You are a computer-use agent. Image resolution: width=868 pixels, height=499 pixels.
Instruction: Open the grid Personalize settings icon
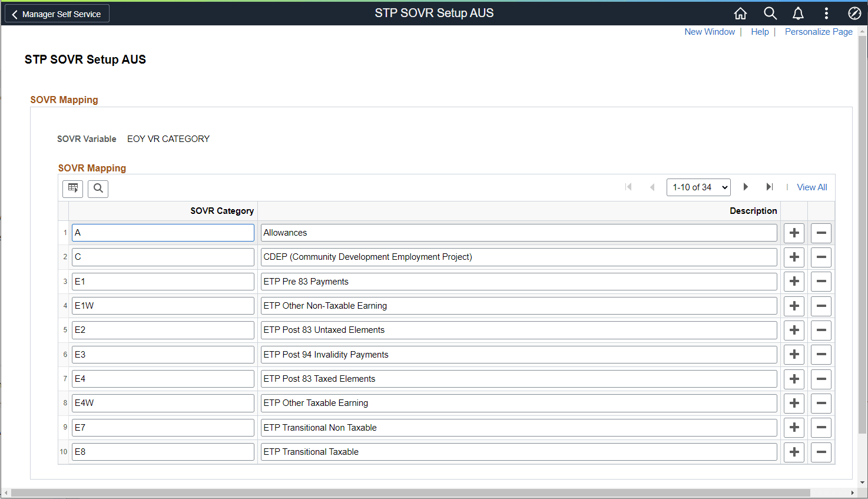(x=72, y=189)
